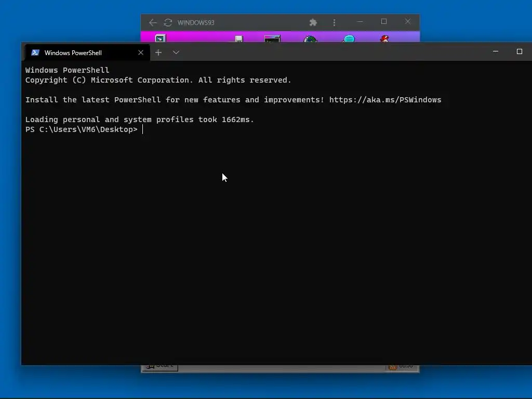The image size is (532, 399).
Task: Click the PowerShell icon in the tab
Action: (x=35, y=52)
